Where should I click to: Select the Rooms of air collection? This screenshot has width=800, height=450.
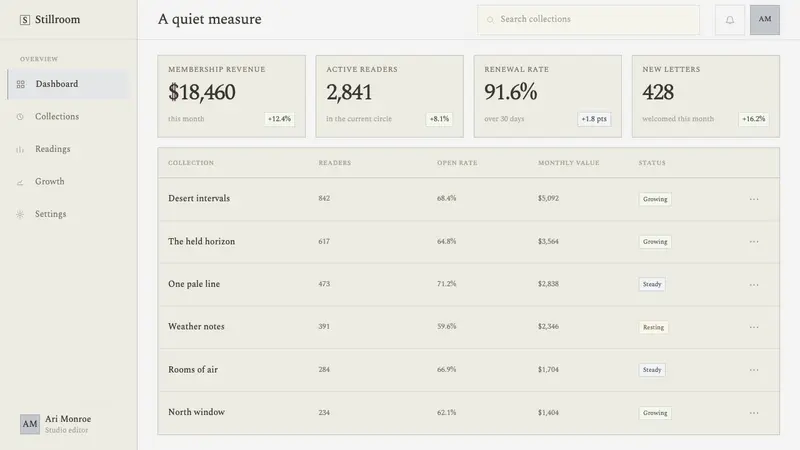click(193, 369)
